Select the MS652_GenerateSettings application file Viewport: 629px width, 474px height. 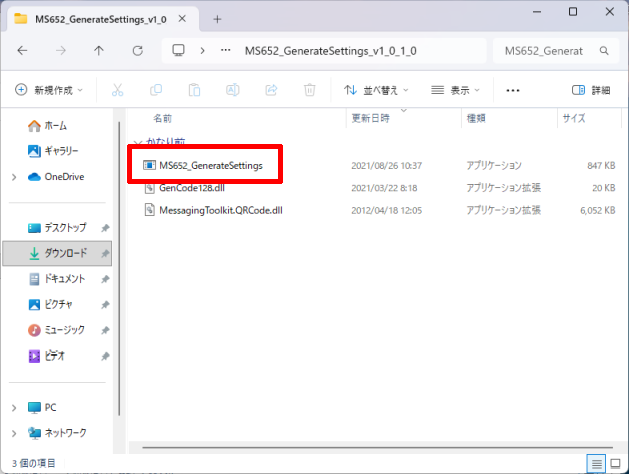[210, 165]
